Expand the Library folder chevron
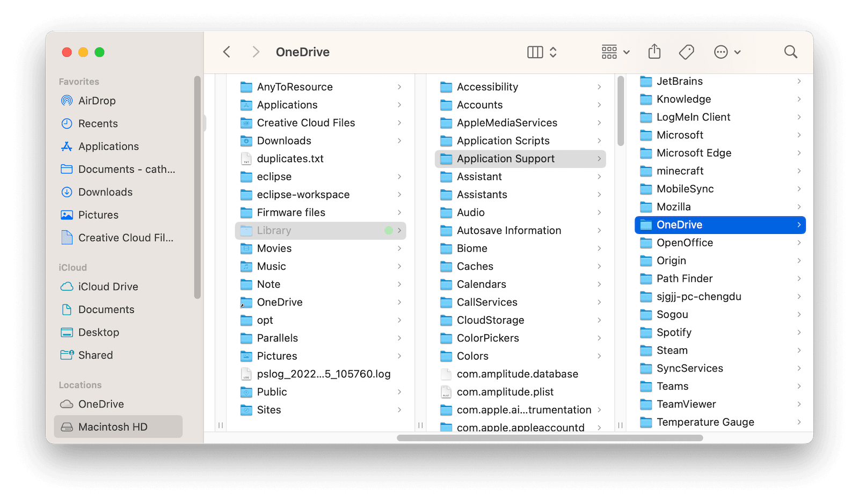Screen dimensions: 859x504 click(x=399, y=230)
